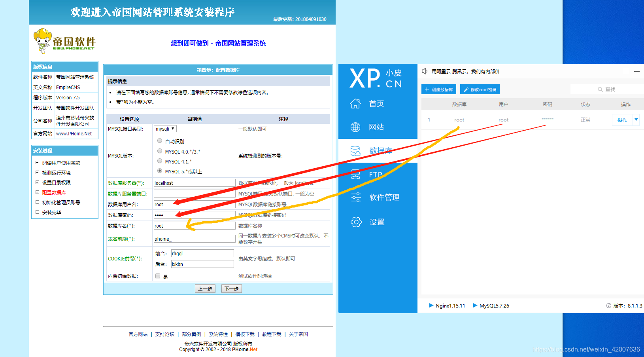Click 创建数据库 button
Screen dimensions: 644x357
coord(439,89)
